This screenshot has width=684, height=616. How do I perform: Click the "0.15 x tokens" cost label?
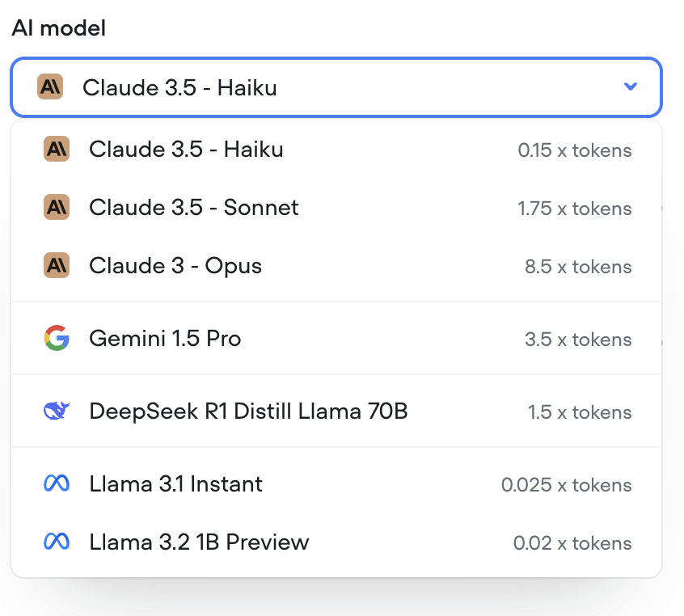pos(575,150)
